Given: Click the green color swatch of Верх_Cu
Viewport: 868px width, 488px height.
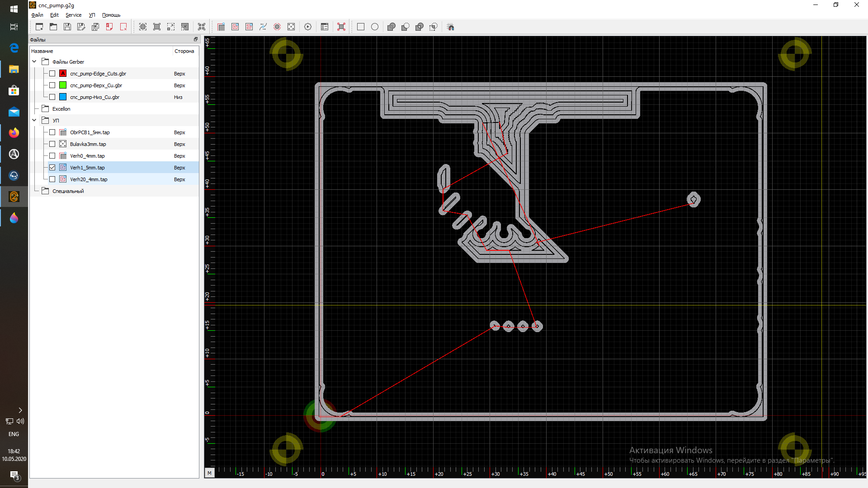Looking at the screenshot, I should 63,85.
